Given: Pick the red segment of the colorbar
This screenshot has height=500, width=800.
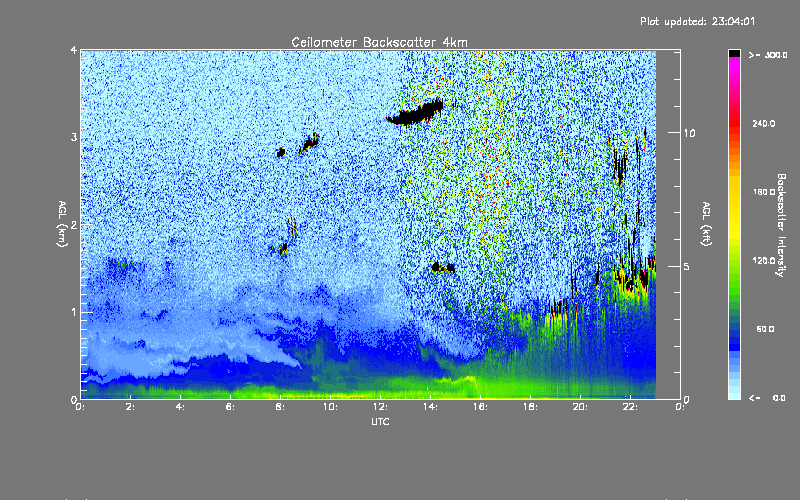Looking at the screenshot, I should click(734, 125).
